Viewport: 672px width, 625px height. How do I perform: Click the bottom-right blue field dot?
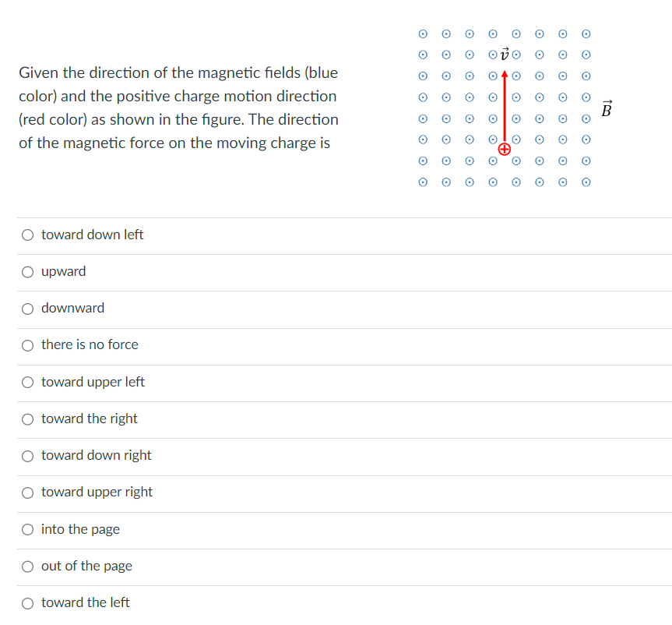pyautogui.click(x=586, y=182)
